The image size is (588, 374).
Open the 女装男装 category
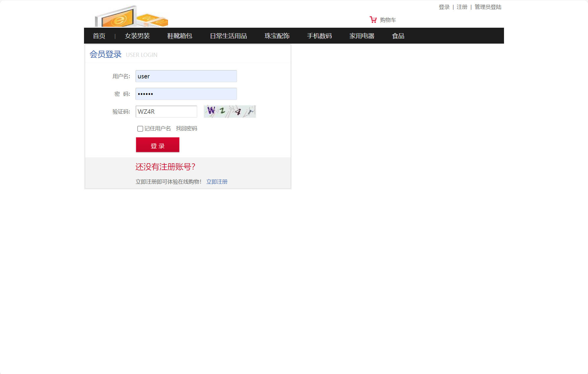click(x=137, y=36)
